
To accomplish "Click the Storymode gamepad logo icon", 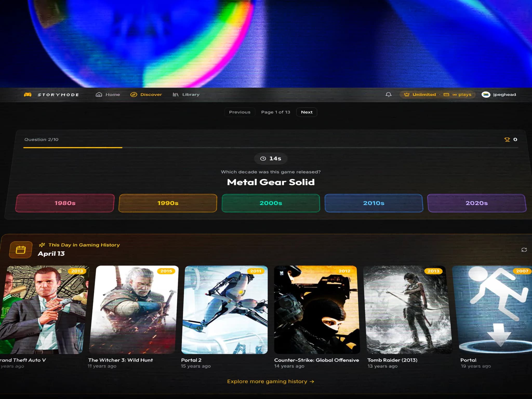I will 28,95.
